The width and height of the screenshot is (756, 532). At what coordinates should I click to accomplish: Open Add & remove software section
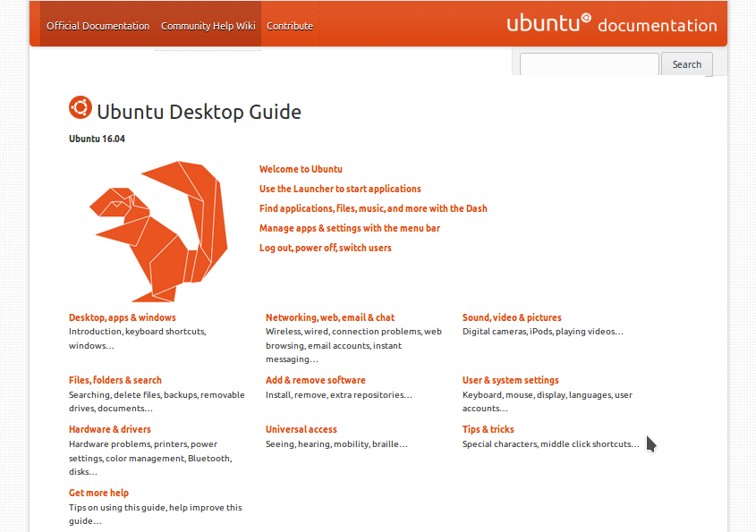315,380
